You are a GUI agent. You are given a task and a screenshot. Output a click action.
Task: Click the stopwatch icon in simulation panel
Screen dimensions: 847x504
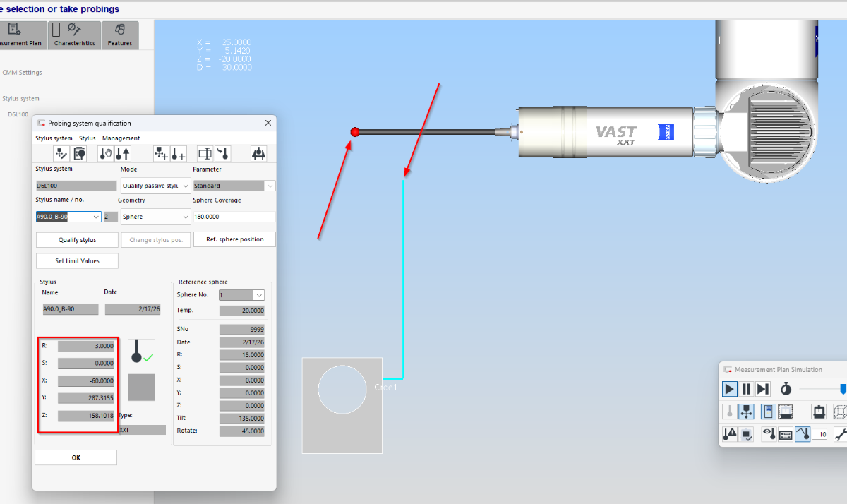(x=786, y=389)
